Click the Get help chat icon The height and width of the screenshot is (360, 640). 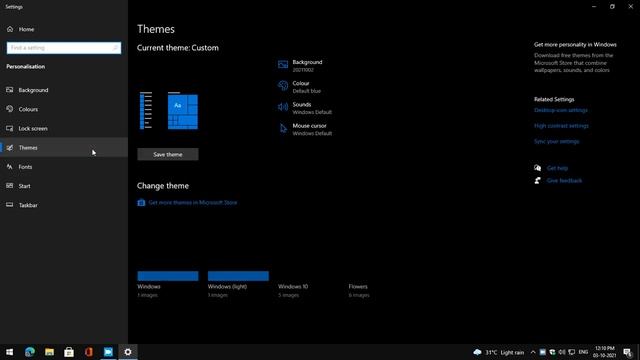538,168
